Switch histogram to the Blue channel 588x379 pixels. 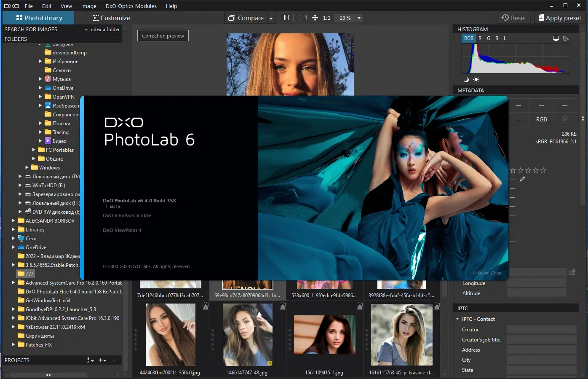coord(497,38)
